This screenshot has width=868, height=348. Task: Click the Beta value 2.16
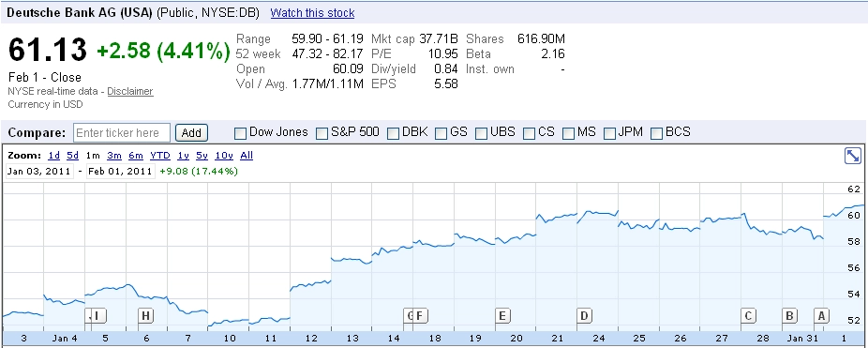coord(554,54)
